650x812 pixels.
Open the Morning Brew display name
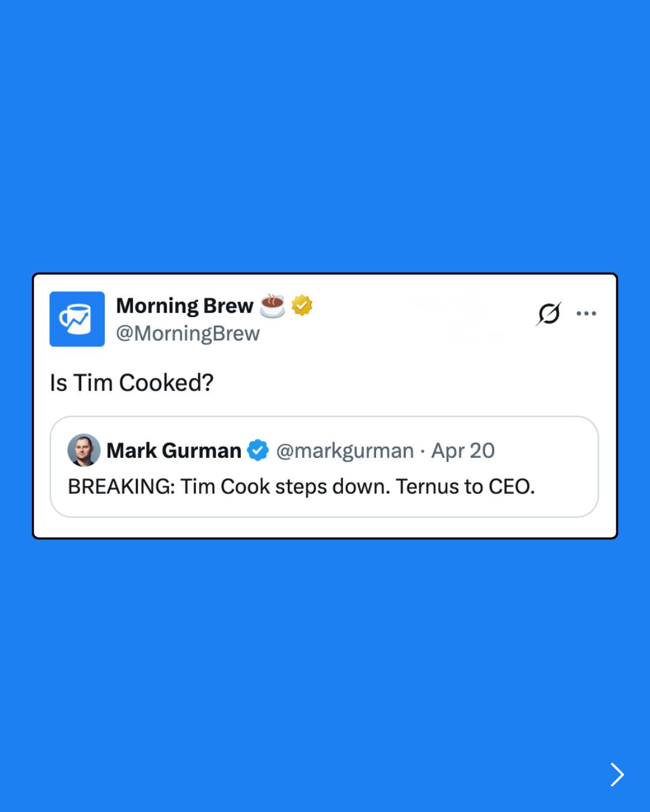pyautogui.click(x=184, y=306)
